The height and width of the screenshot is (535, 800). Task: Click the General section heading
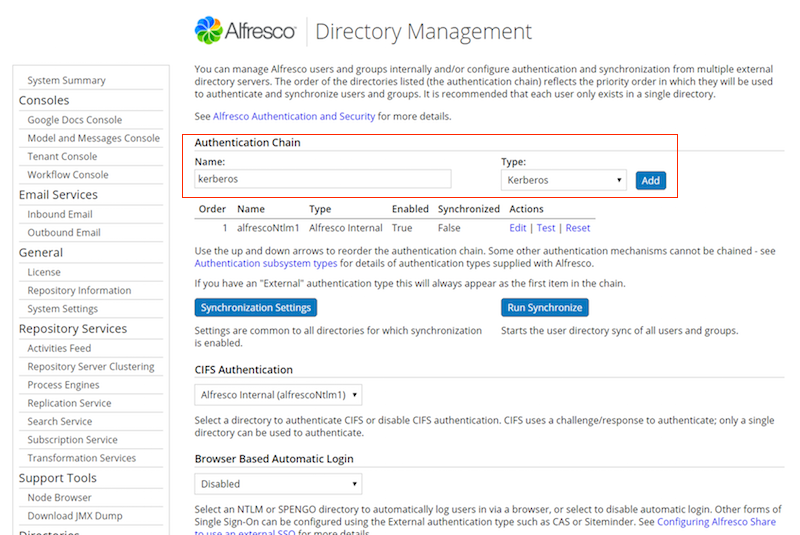pos(41,253)
